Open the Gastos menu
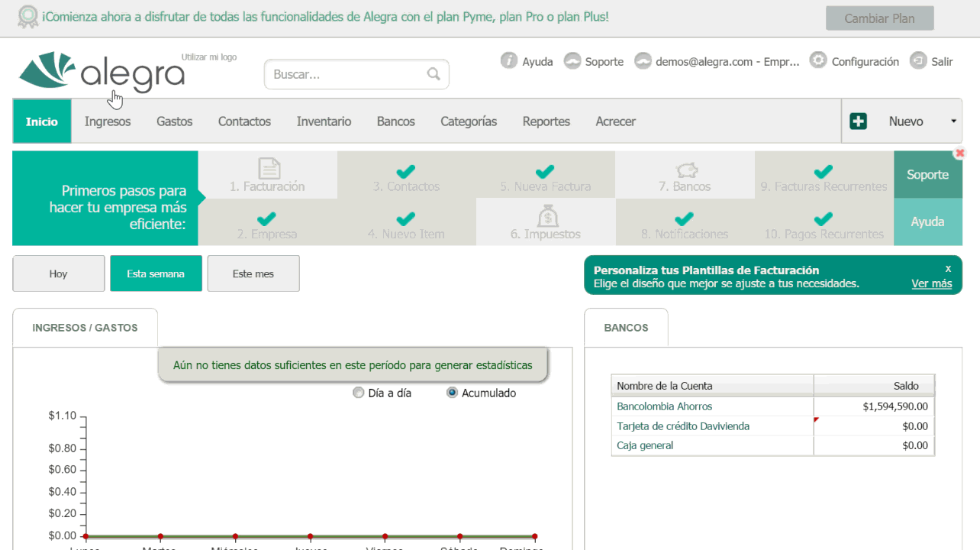Screen dimensions: 980x550 [x=175, y=121]
